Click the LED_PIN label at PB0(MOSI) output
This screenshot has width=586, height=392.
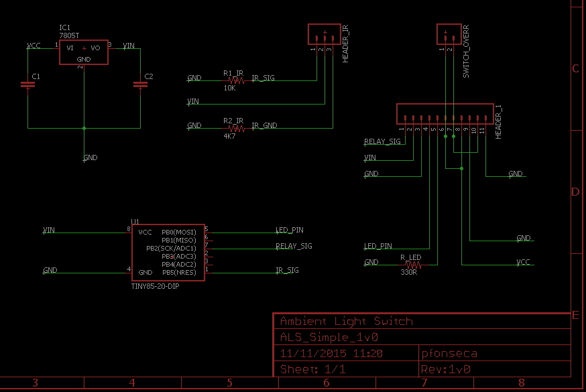(290, 230)
